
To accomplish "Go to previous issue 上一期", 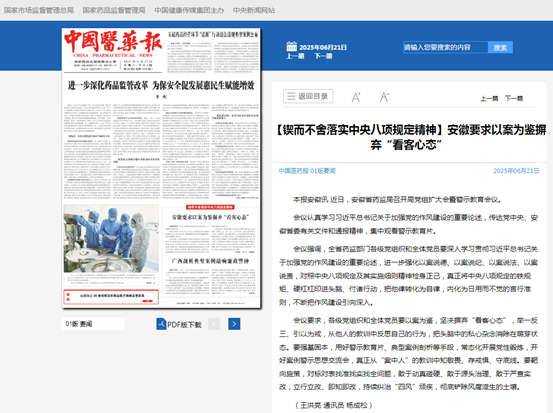I will pos(295,56).
